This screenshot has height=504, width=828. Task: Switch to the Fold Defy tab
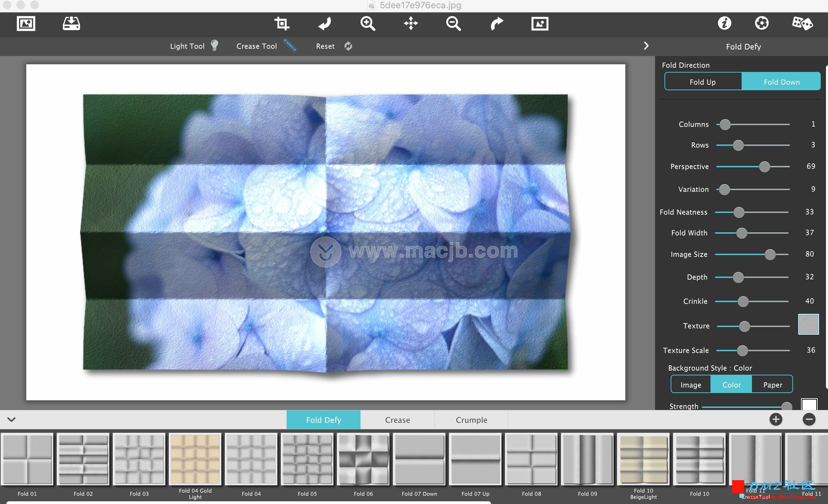pyautogui.click(x=323, y=420)
